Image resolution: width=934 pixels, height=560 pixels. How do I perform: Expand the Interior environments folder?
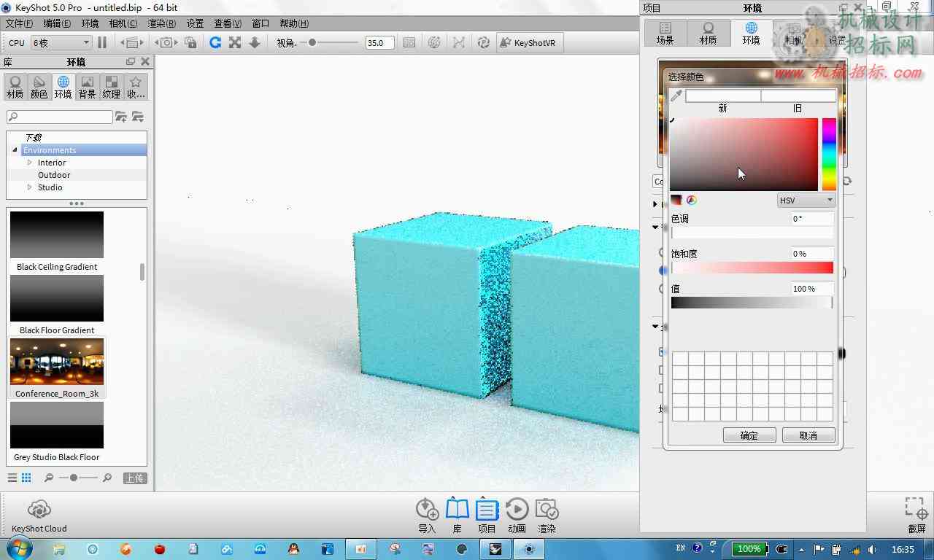(30, 163)
